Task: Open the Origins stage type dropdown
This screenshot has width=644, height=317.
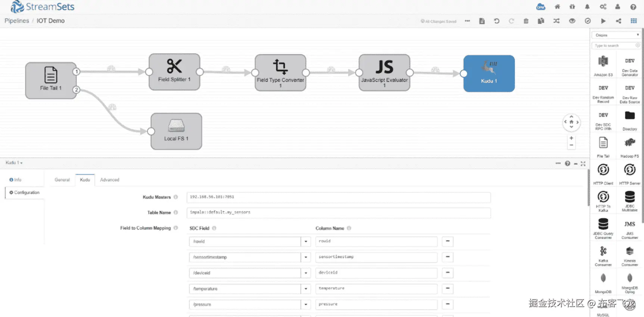Action: (616, 35)
